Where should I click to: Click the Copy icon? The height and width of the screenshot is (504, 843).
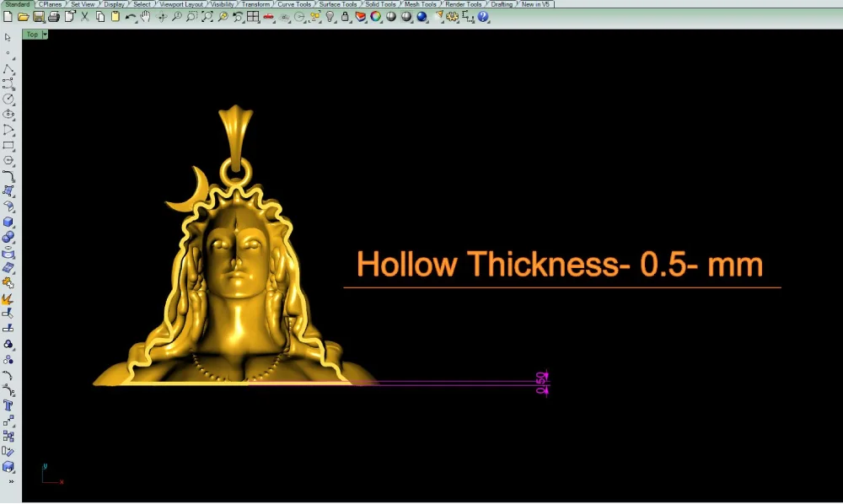[100, 17]
